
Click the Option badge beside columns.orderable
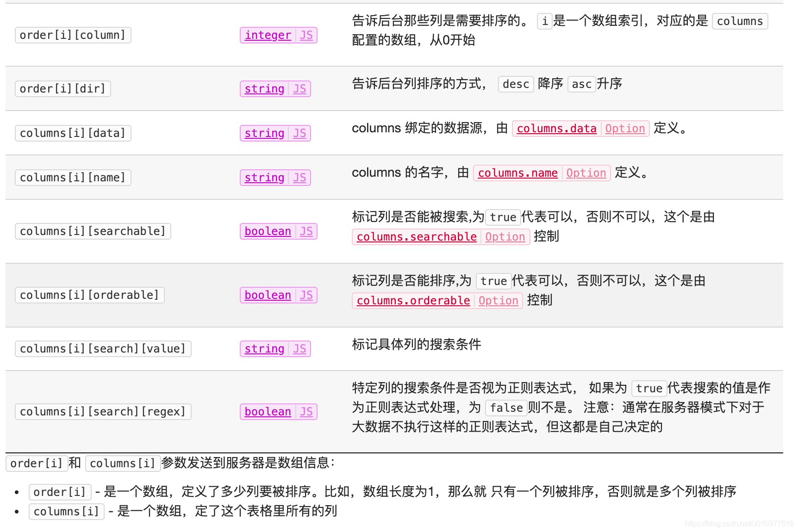(x=499, y=300)
